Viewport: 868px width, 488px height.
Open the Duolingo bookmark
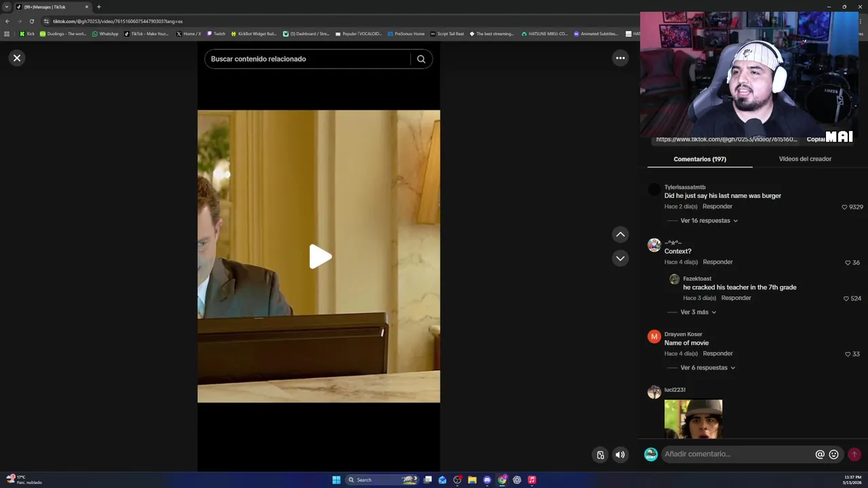click(x=63, y=34)
